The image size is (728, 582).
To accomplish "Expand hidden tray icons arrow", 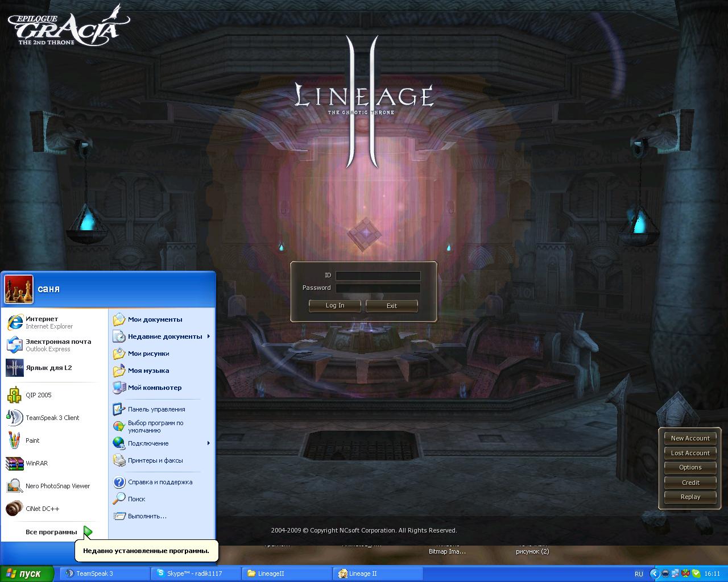I will coord(655,574).
